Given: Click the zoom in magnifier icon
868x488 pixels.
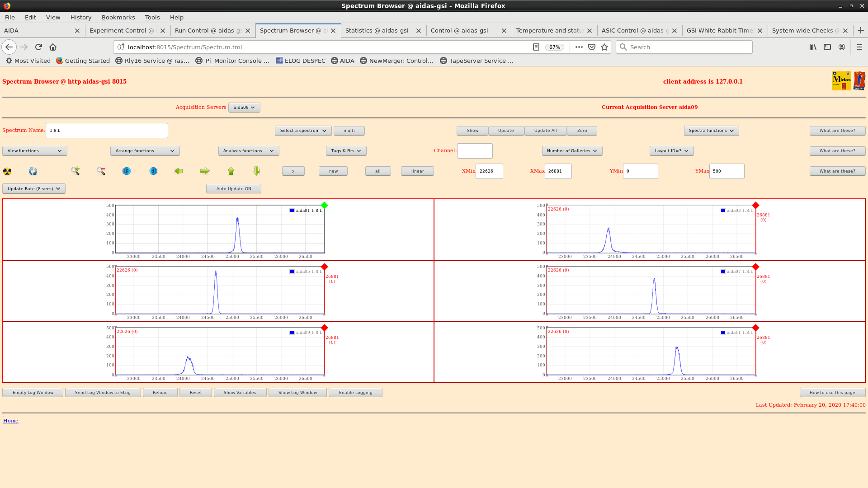Looking at the screenshot, I should [75, 171].
